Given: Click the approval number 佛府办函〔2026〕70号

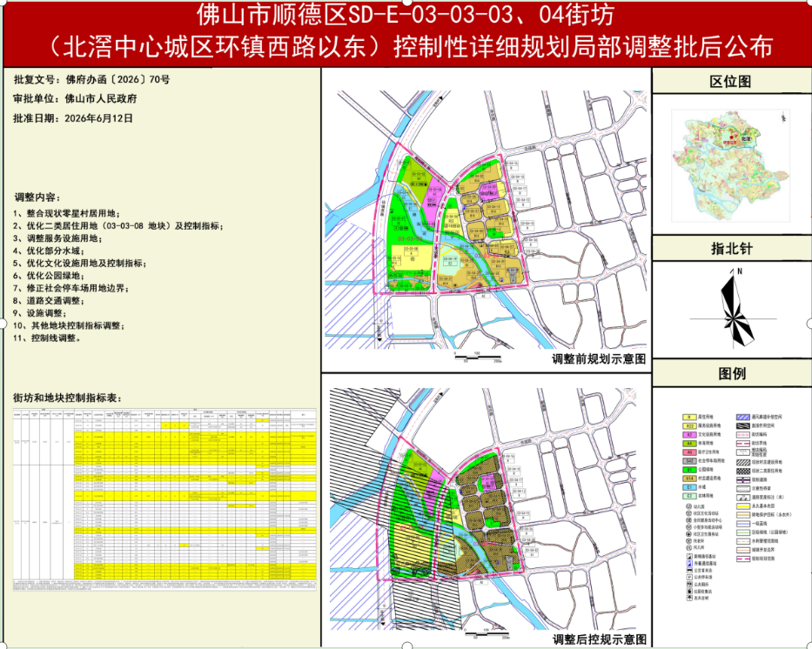Looking at the screenshot, I should pyautogui.click(x=117, y=79).
